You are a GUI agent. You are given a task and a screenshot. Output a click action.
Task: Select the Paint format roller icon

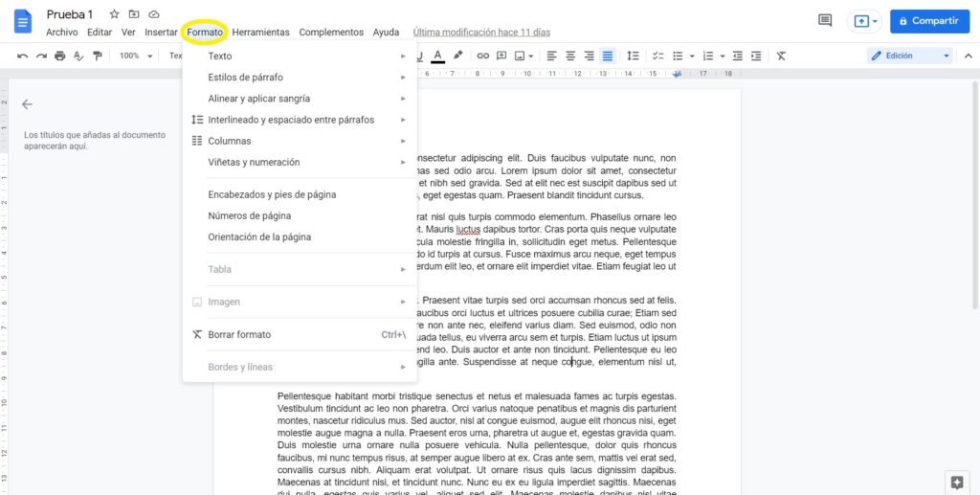pyautogui.click(x=98, y=56)
